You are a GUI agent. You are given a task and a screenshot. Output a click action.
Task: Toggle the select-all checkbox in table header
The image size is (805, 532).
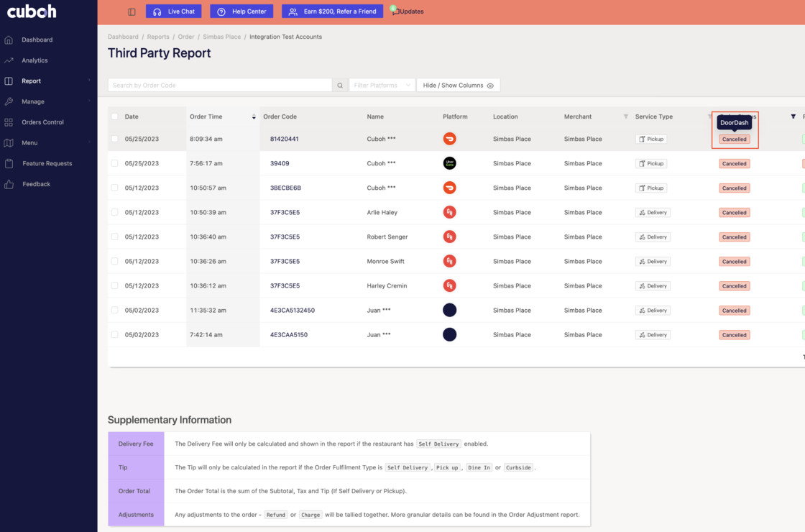tap(114, 116)
